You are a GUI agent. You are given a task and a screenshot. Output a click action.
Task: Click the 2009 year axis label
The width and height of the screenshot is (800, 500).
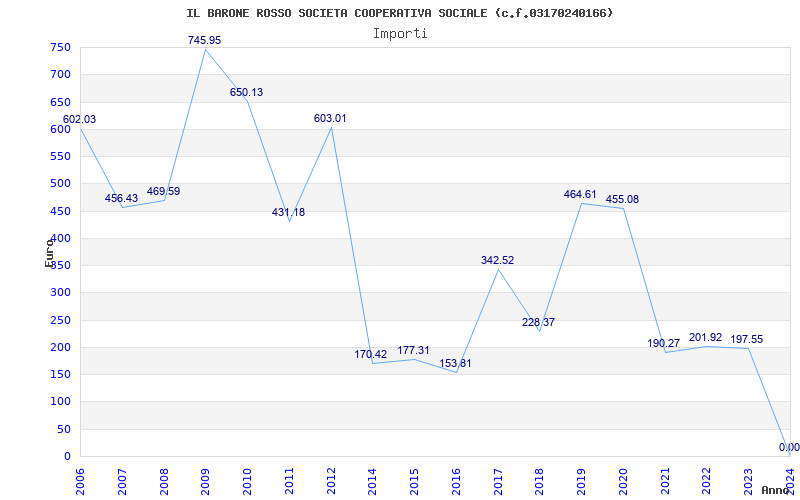point(205,482)
